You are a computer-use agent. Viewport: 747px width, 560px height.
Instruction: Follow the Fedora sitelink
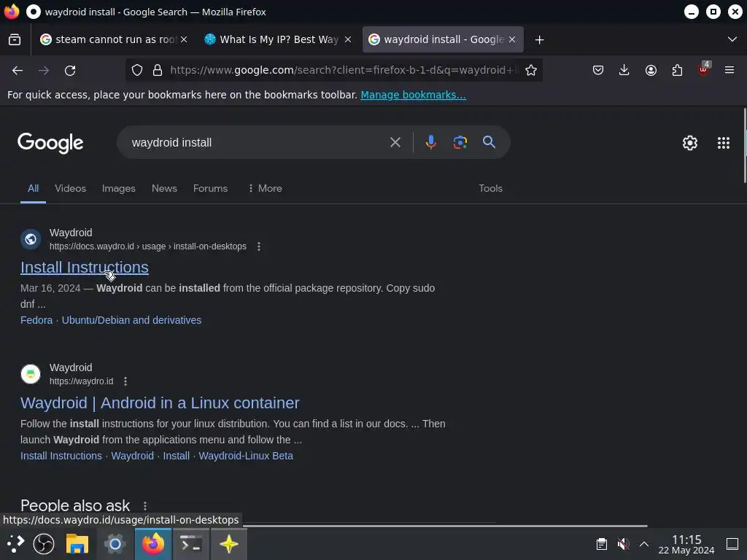(36, 320)
